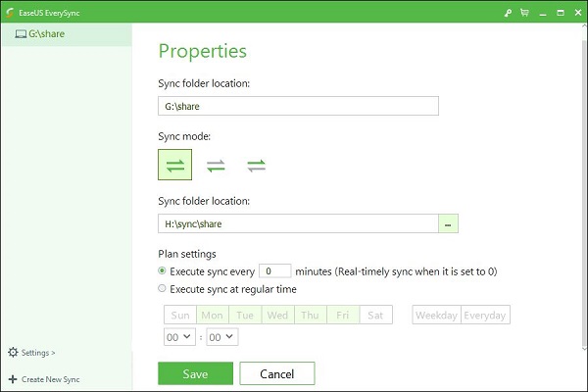Viewport: 588px width, 392px height.
Task: Select the two-way sync mode icon
Action: [174, 165]
